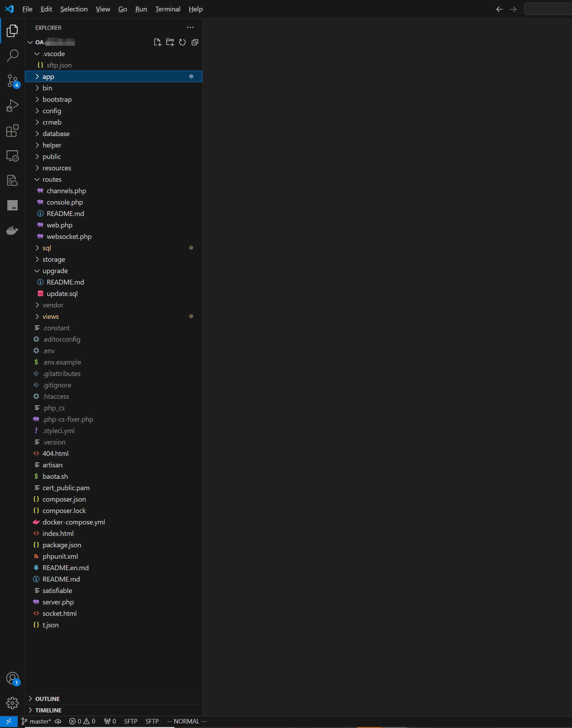The image size is (572, 728).
Task: Refresh the Explorer tree
Action: click(182, 42)
